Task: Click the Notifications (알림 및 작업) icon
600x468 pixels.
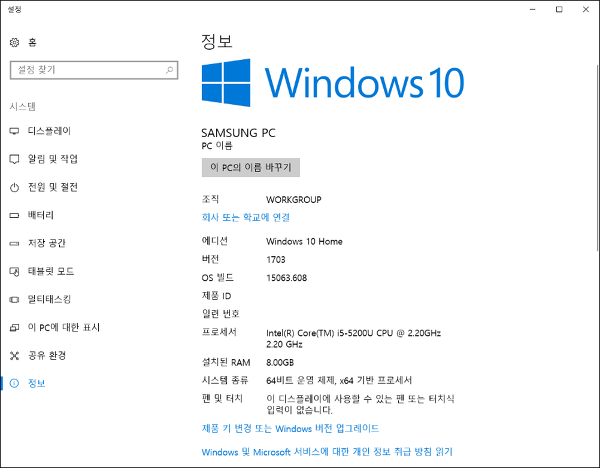Action: click(x=14, y=159)
